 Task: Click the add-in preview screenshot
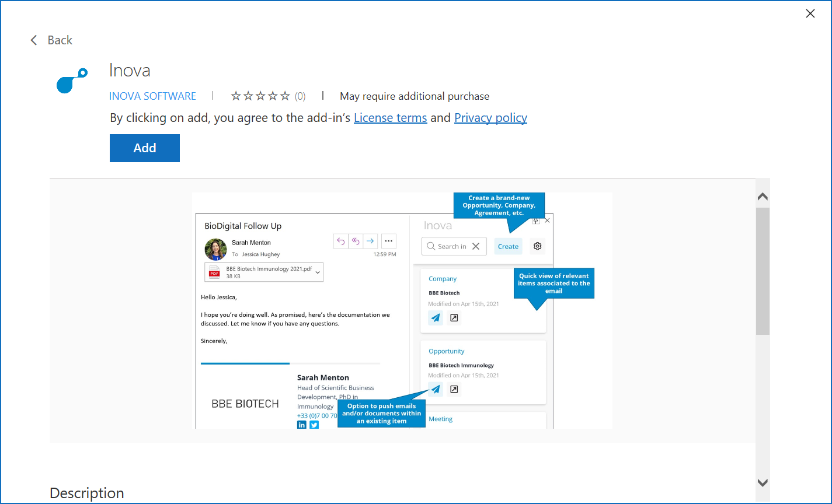click(402, 310)
